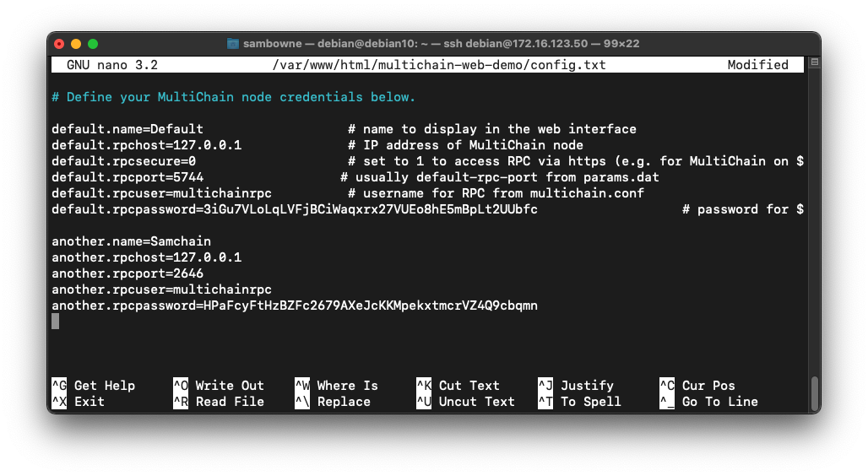Click the default.rpcport=5744 line
This screenshot has width=868, height=476.
pyautogui.click(x=127, y=177)
